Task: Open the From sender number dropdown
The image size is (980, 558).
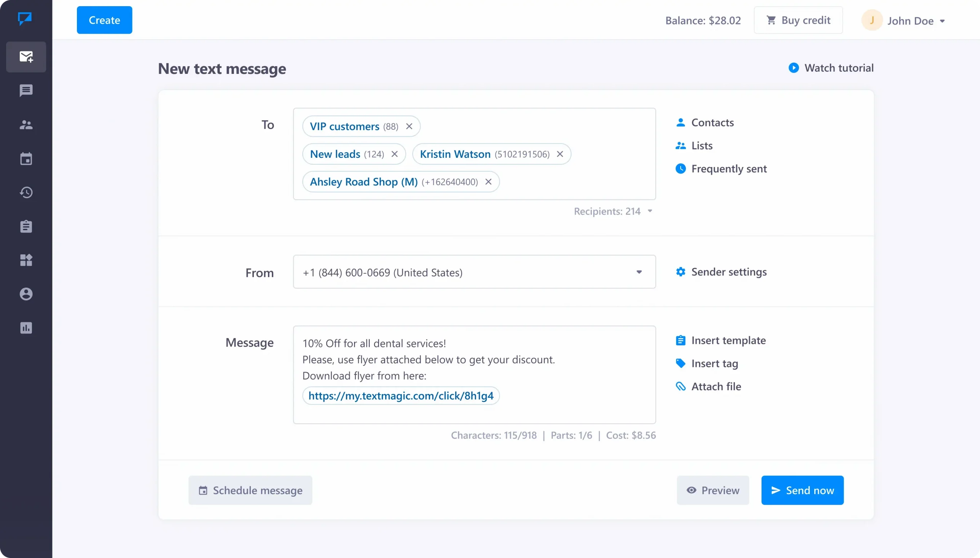Action: (474, 272)
